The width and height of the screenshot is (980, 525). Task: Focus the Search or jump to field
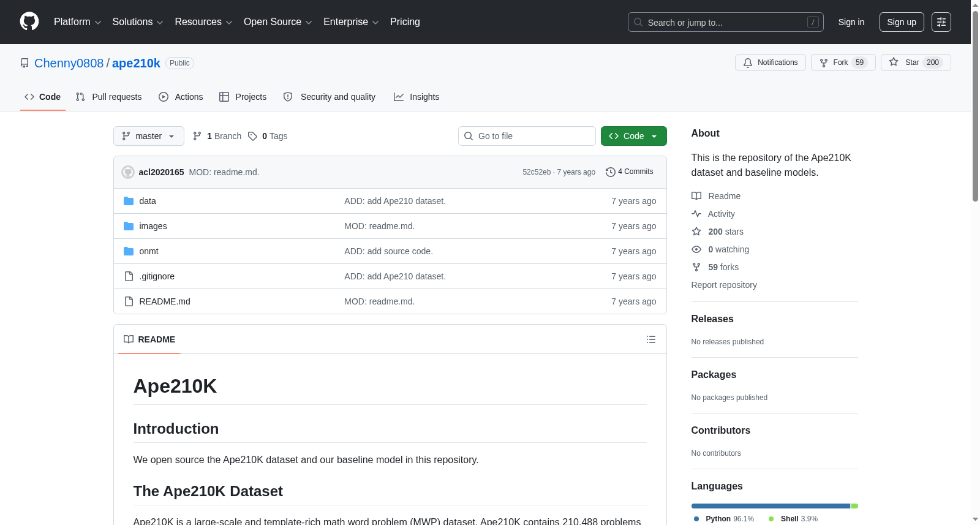[726, 22]
